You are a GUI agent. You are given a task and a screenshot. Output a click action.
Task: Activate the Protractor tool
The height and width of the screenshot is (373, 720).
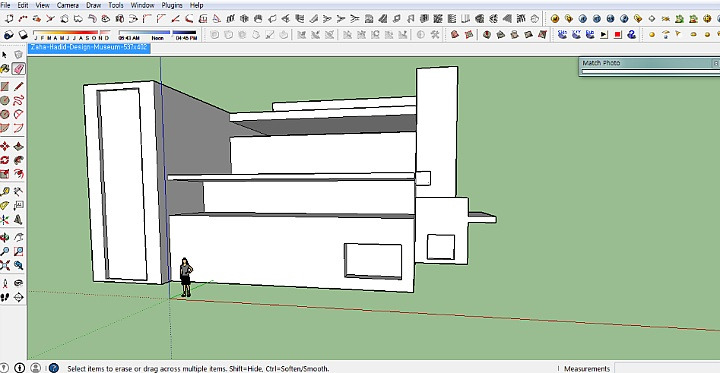[x=5, y=205]
